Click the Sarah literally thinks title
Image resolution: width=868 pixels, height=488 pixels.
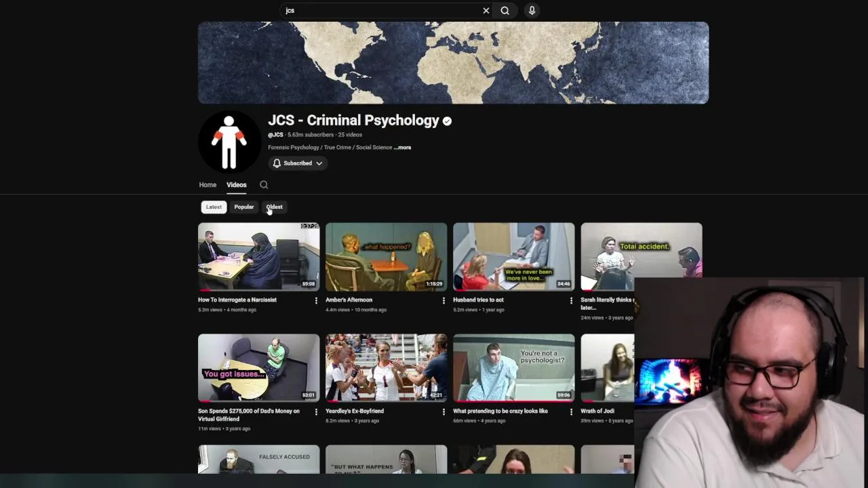pyautogui.click(x=607, y=303)
